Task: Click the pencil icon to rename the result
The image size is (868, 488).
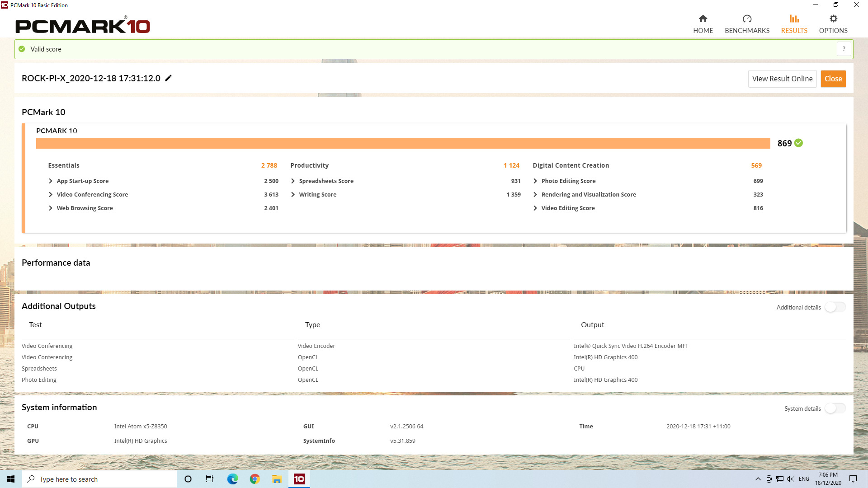Action: tap(168, 78)
